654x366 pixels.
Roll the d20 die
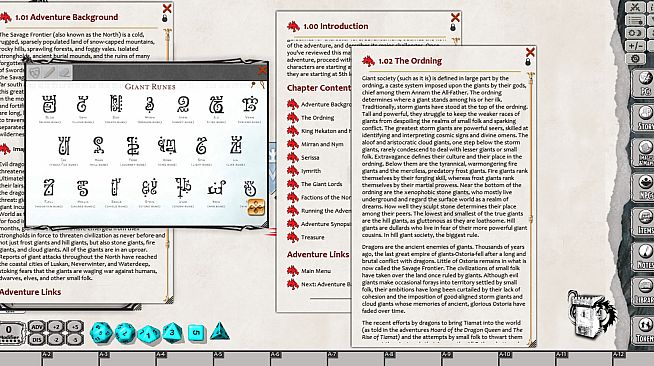click(101, 333)
